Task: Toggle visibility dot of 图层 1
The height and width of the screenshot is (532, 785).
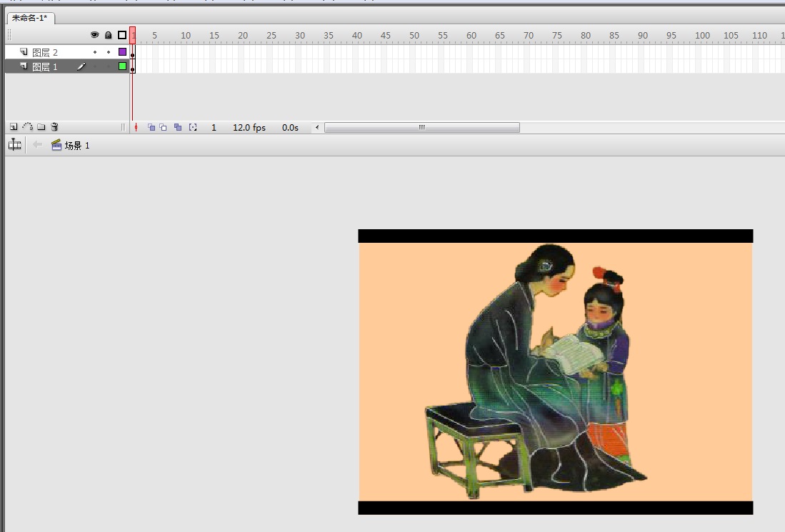Action: 95,66
